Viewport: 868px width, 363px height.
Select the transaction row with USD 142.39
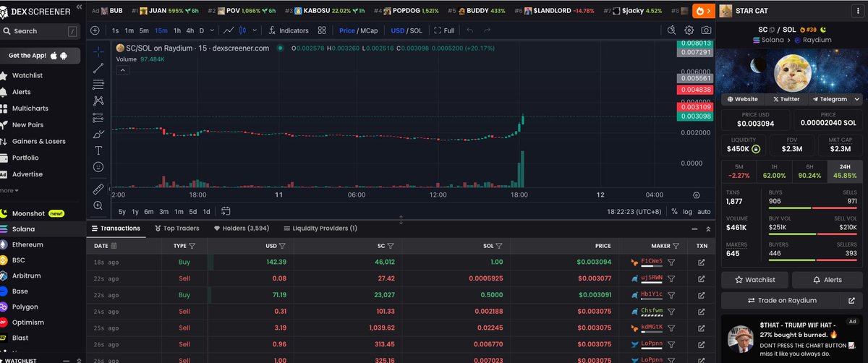(401, 262)
